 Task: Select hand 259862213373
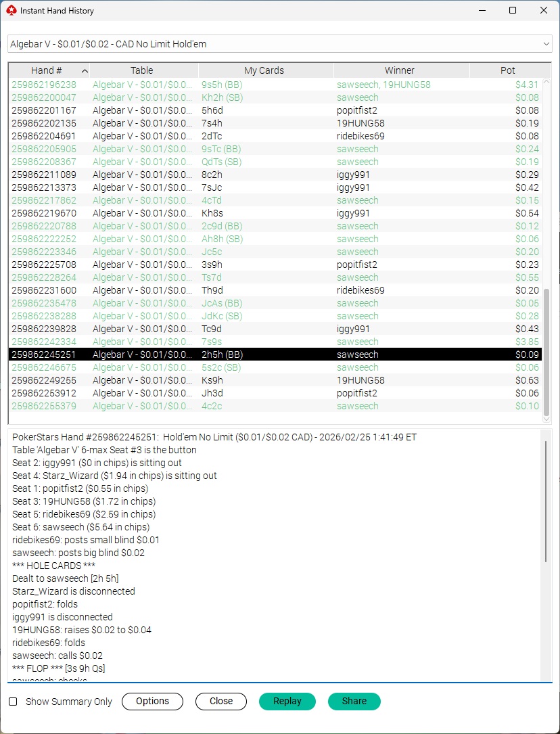coord(275,187)
